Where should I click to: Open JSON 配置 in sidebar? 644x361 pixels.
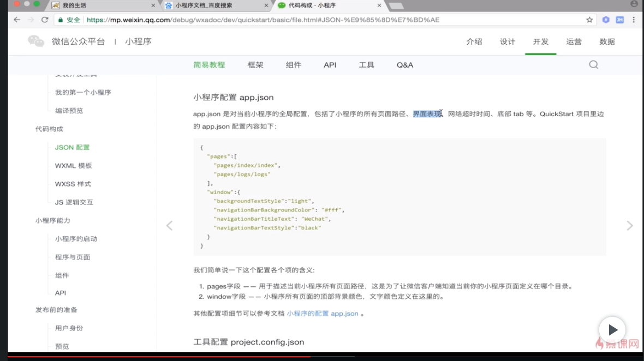tap(72, 147)
